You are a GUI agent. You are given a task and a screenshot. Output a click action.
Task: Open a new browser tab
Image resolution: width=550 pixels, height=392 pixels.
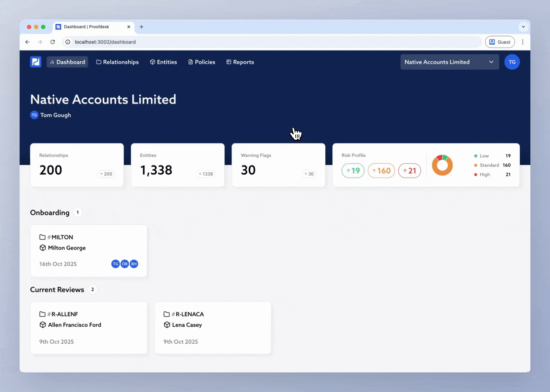point(141,27)
